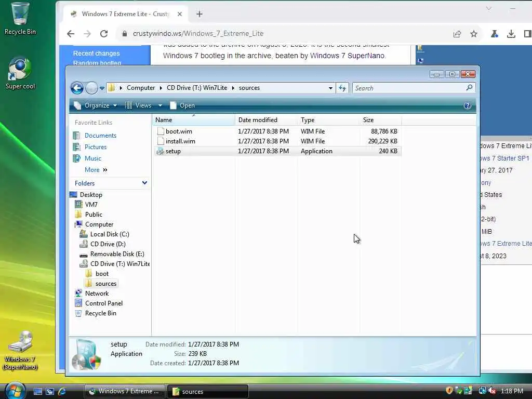532x399 pixels.
Task: Open the Pictures favorite link
Action: coord(96,147)
